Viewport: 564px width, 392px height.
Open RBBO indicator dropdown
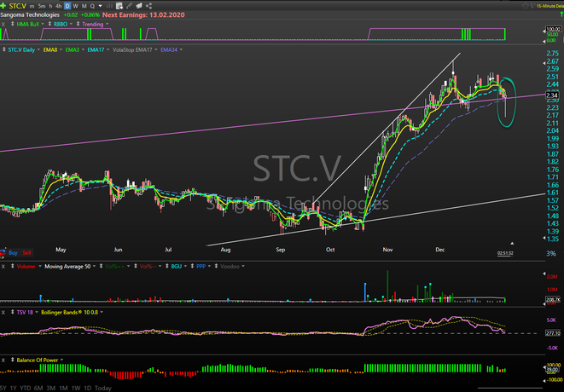tap(71, 24)
